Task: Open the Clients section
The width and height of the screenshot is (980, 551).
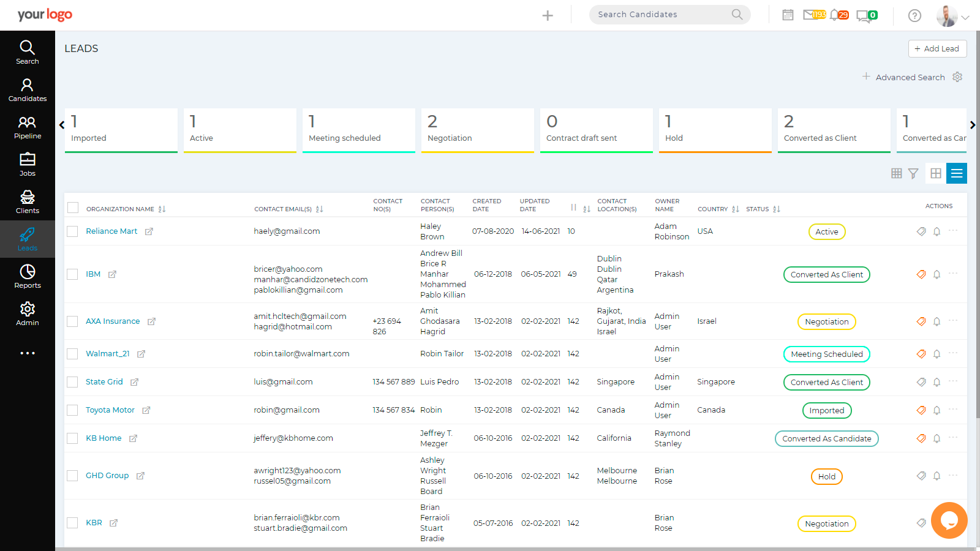Action: click(27, 202)
